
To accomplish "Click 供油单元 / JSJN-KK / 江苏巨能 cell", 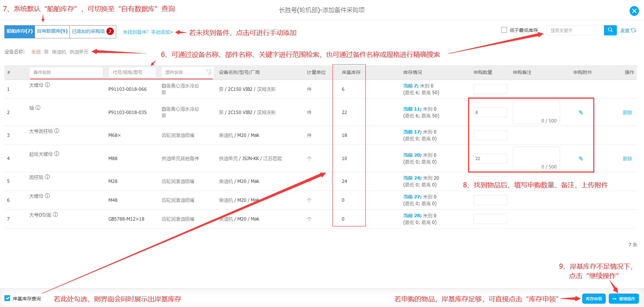I will coord(250,158).
